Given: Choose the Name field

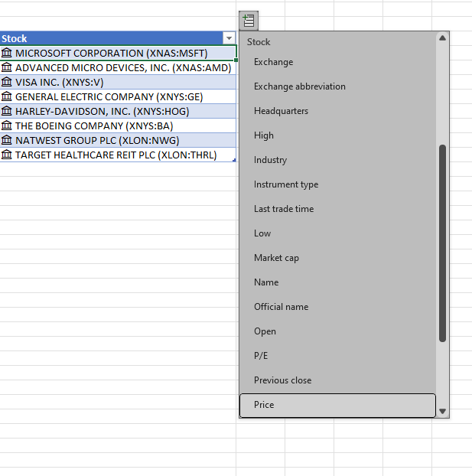Looking at the screenshot, I should 337,282.
